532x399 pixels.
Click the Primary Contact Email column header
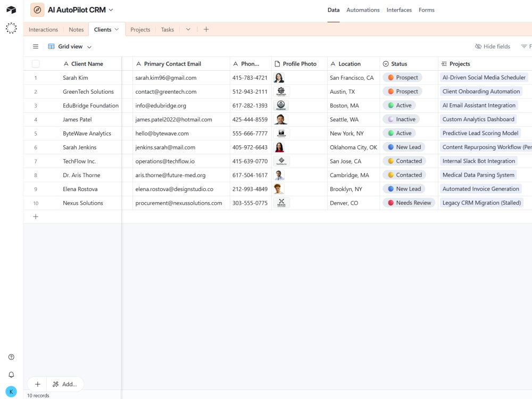181,64
